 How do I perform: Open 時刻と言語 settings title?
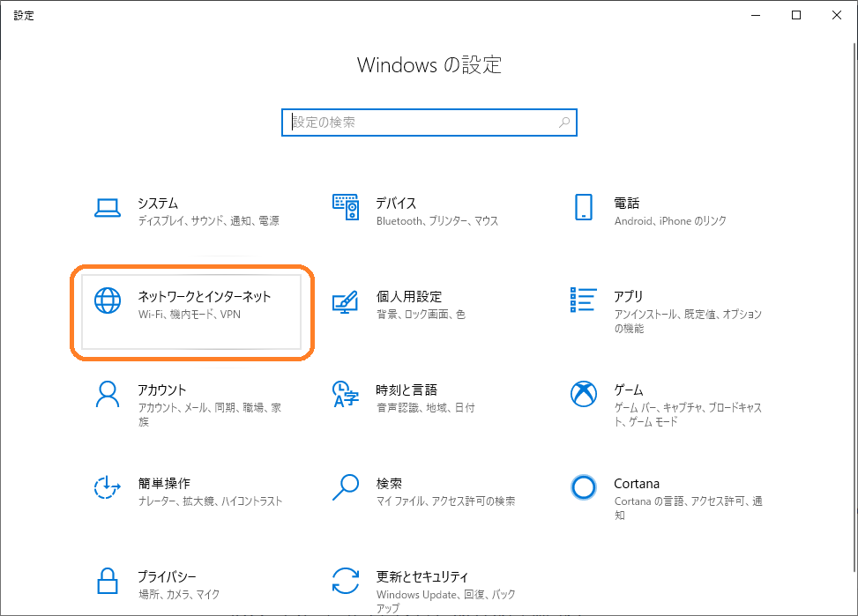(x=407, y=390)
